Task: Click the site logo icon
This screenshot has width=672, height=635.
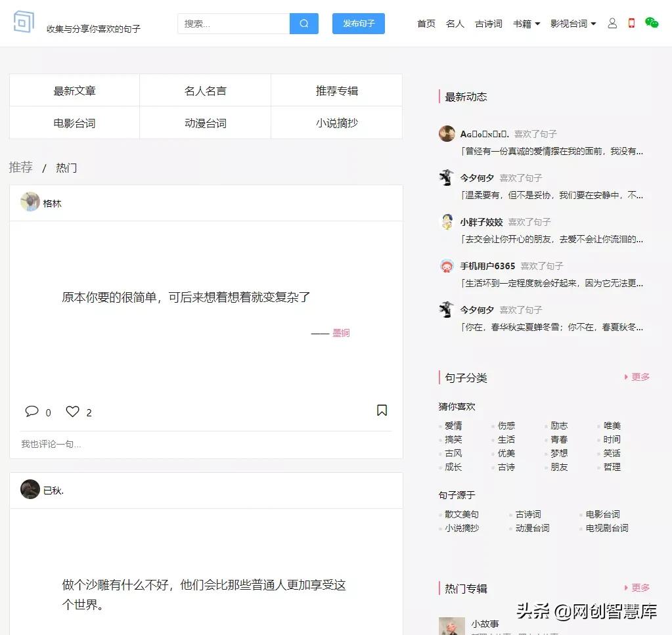Action: click(22, 22)
